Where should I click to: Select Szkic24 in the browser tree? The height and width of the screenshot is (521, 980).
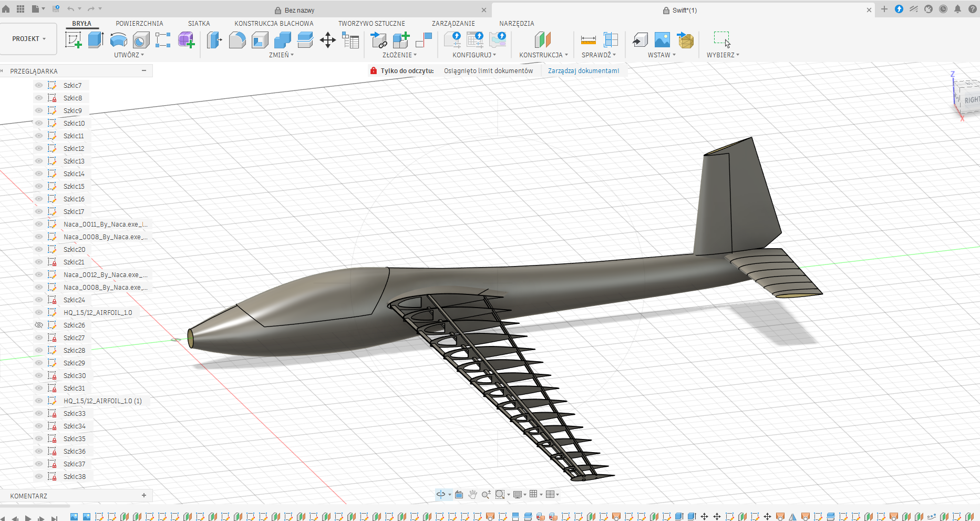click(x=74, y=300)
